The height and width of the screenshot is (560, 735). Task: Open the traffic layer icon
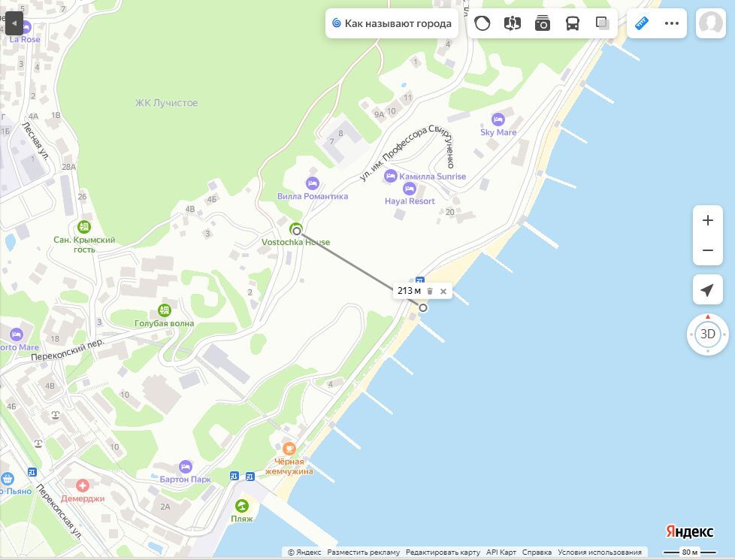(482, 23)
